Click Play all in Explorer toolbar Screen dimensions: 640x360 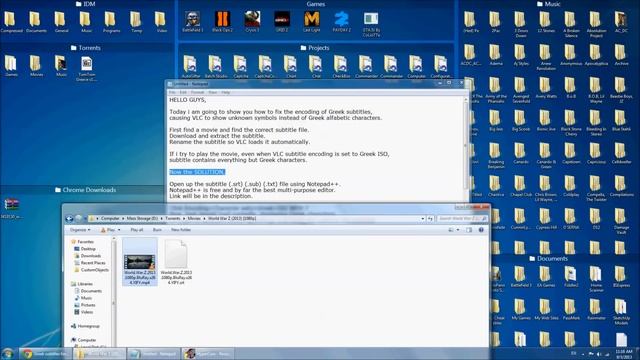[137, 230]
